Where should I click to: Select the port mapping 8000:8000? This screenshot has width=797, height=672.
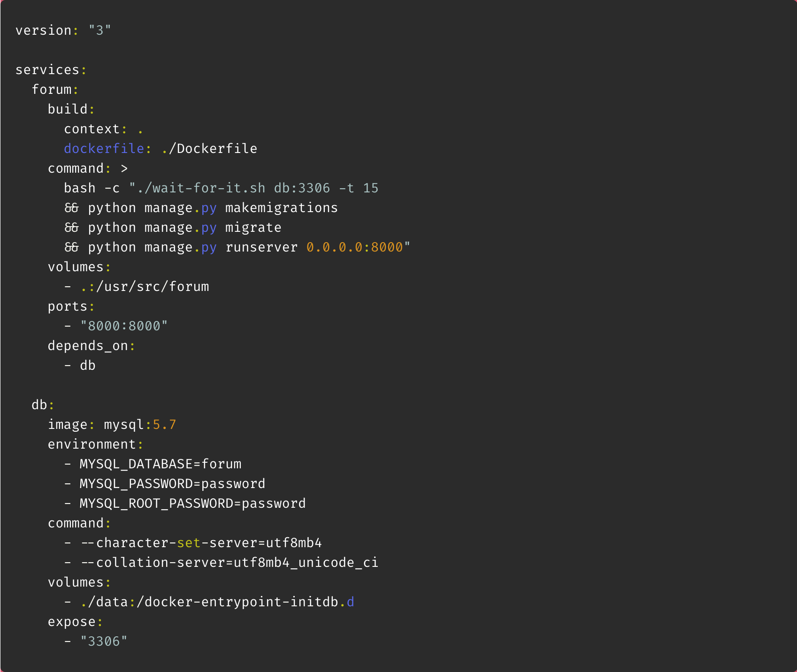[124, 326]
